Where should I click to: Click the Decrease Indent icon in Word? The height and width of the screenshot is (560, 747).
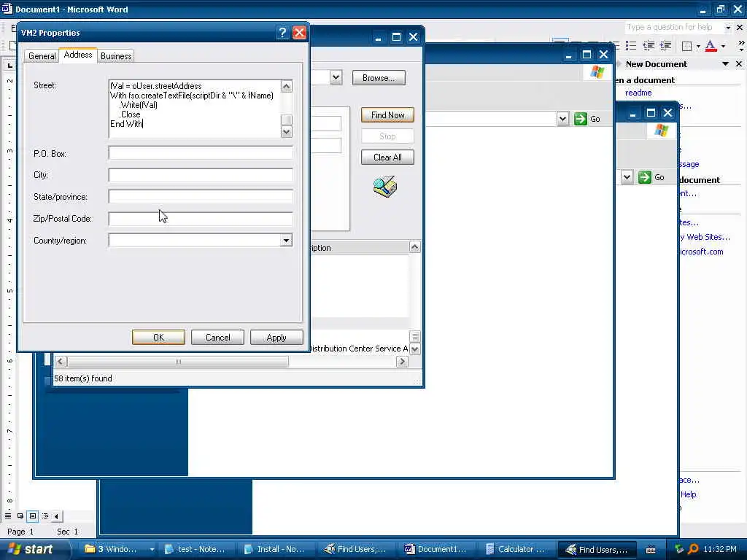(x=649, y=46)
